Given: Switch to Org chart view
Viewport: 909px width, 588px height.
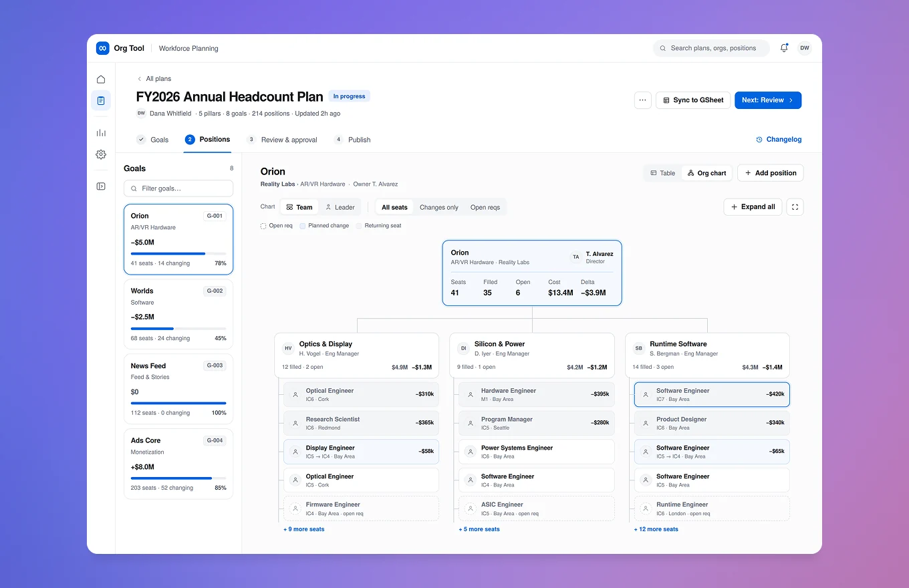Looking at the screenshot, I should (x=707, y=173).
